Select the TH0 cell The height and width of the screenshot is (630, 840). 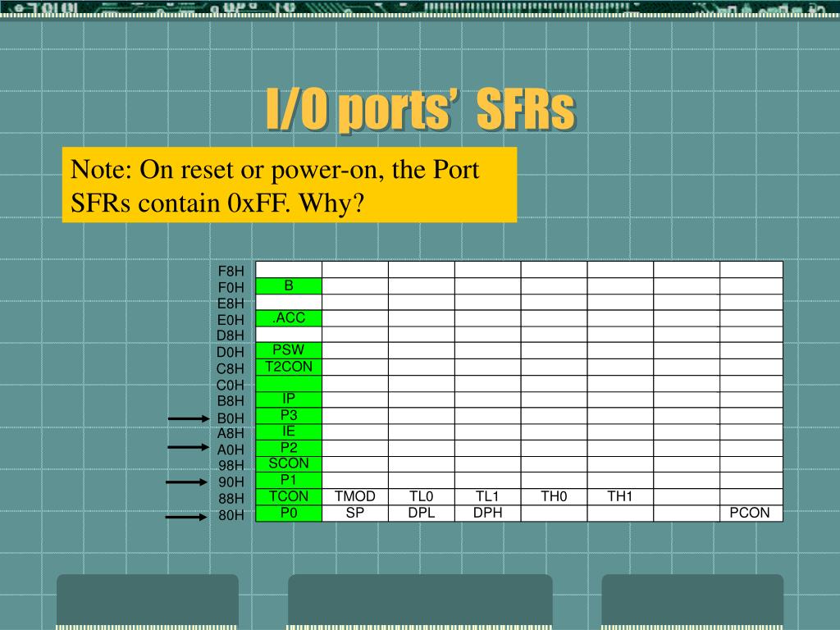click(x=554, y=496)
